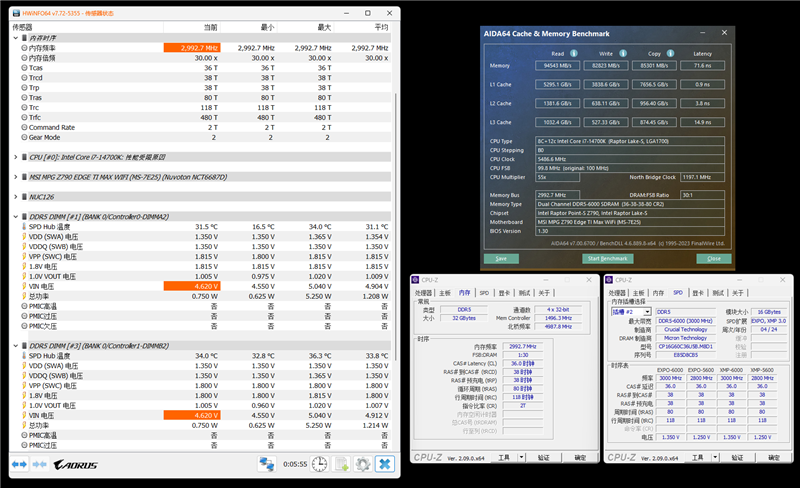The height and width of the screenshot is (488, 800).
Task: Click AIDA64 Memory Read value 94543 MB/s
Action: 557,65
